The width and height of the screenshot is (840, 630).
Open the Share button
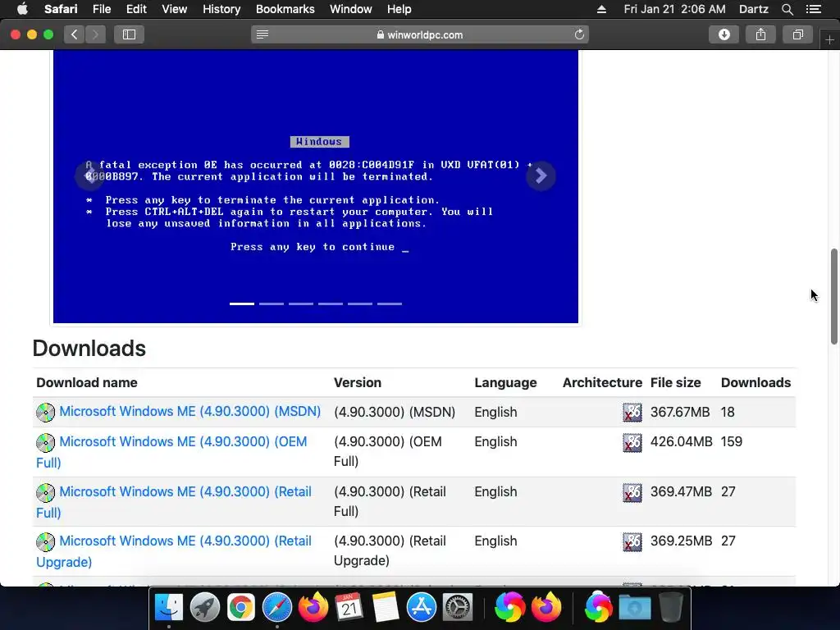(760, 34)
